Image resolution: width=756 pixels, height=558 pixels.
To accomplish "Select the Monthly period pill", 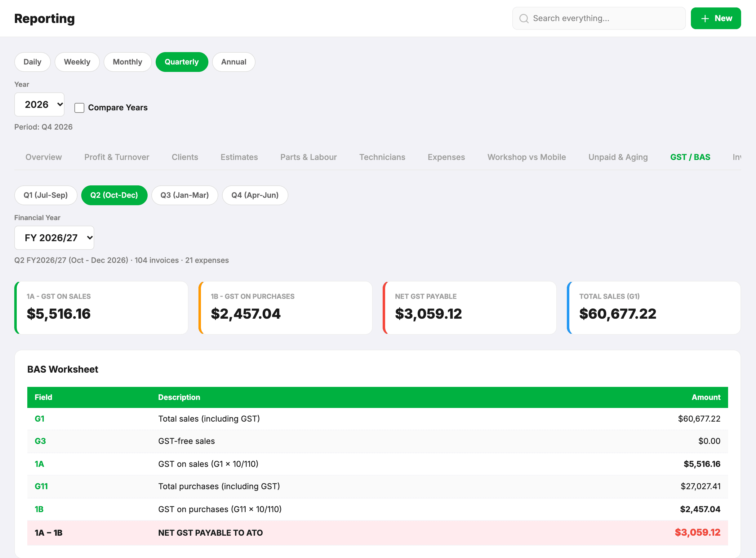I will point(127,62).
